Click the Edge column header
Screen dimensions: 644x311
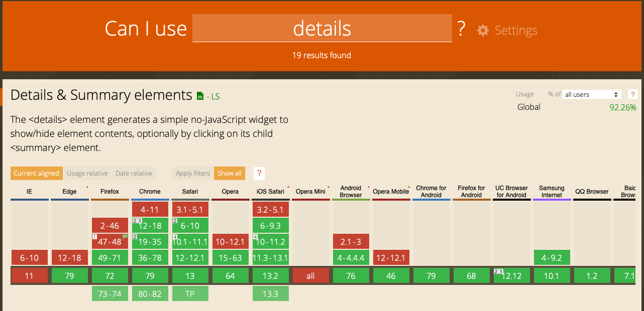coord(70,192)
